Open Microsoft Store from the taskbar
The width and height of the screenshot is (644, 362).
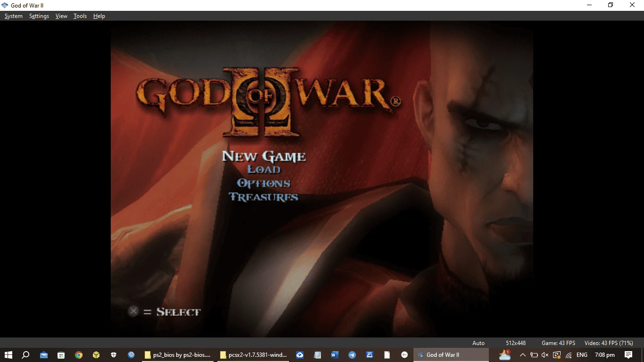click(x=61, y=355)
